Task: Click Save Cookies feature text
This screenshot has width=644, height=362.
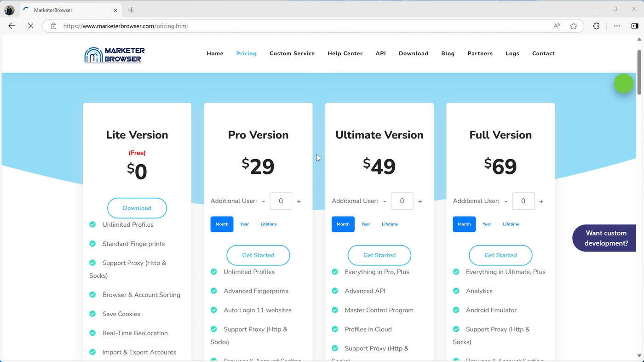Action: tap(121, 314)
